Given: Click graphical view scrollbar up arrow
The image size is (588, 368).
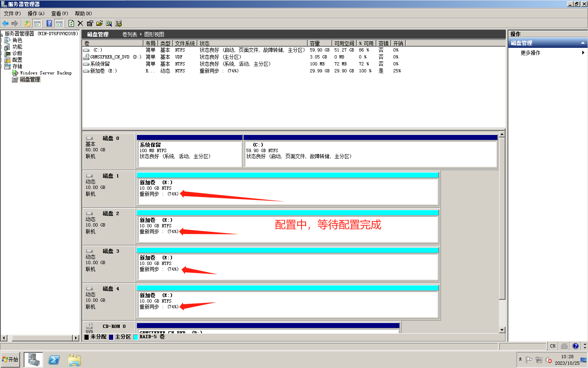Looking at the screenshot, I should point(502,134).
